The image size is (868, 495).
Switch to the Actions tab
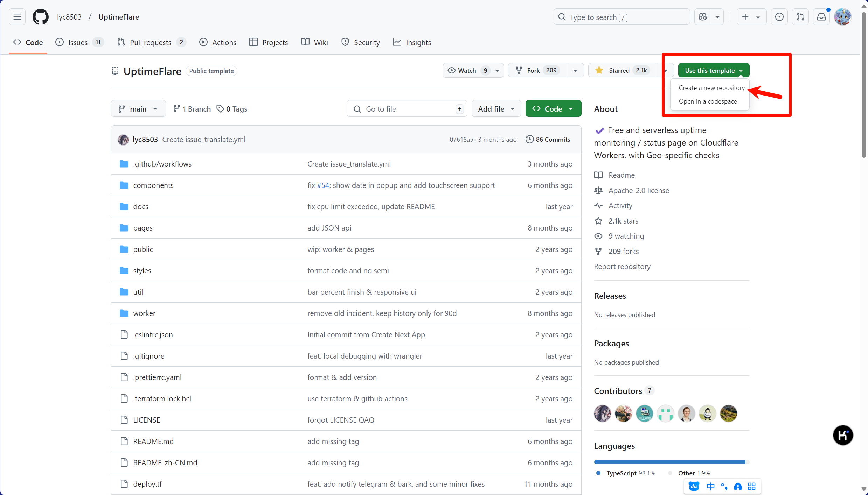(x=218, y=42)
